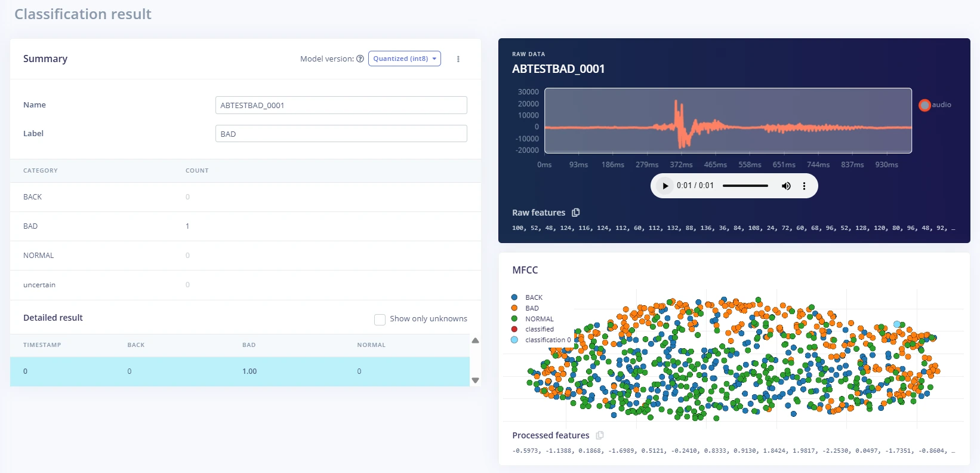Open the audio player more options menu
The width and height of the screenshot is (980, 473).
coord(804,186)
